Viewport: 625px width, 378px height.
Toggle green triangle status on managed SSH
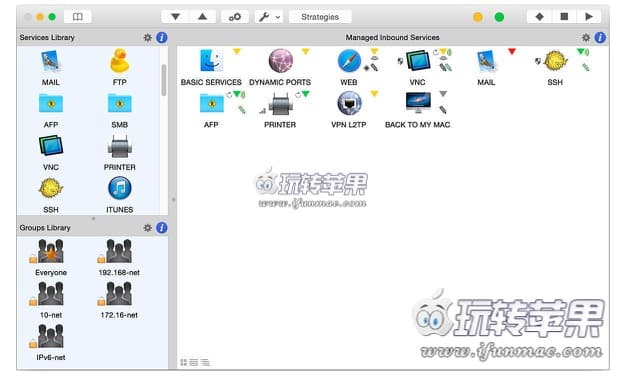581,51
